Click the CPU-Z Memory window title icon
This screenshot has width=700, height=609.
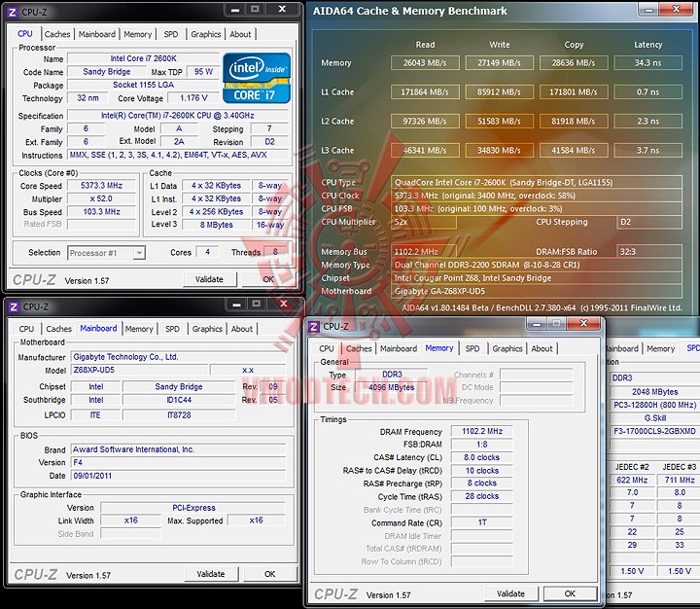314,327
